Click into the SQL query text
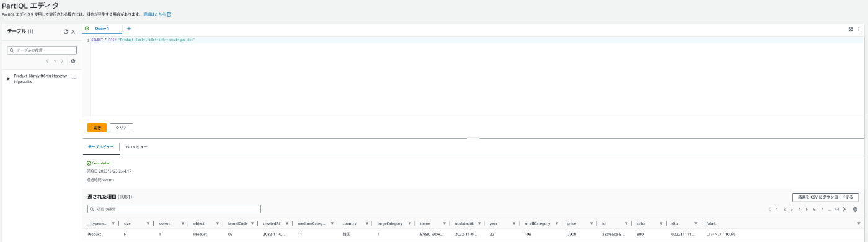Image resolution: width=868 pixels, height=242 pixels. click(143, 40)
